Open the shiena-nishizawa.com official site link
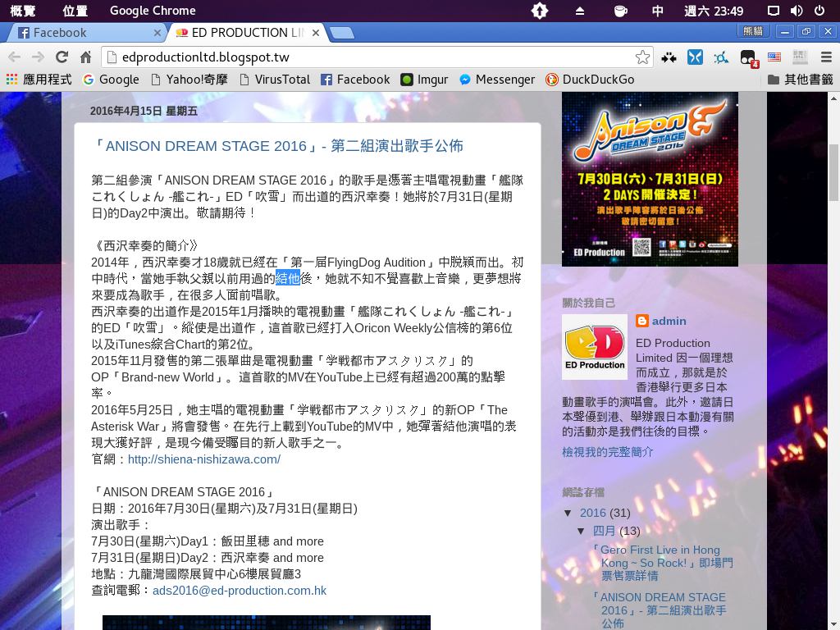The height and width of the screenshot is (630, 840). click(x=204, y=459)
